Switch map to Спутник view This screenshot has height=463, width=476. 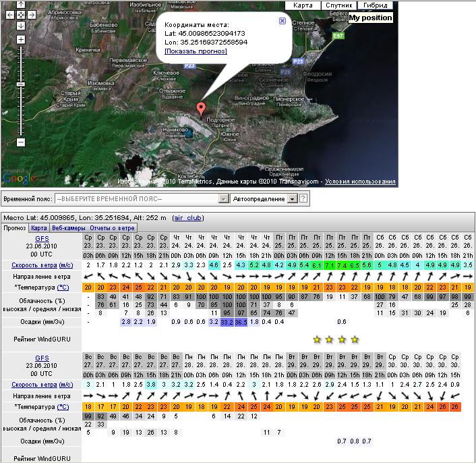pos(338,5)
